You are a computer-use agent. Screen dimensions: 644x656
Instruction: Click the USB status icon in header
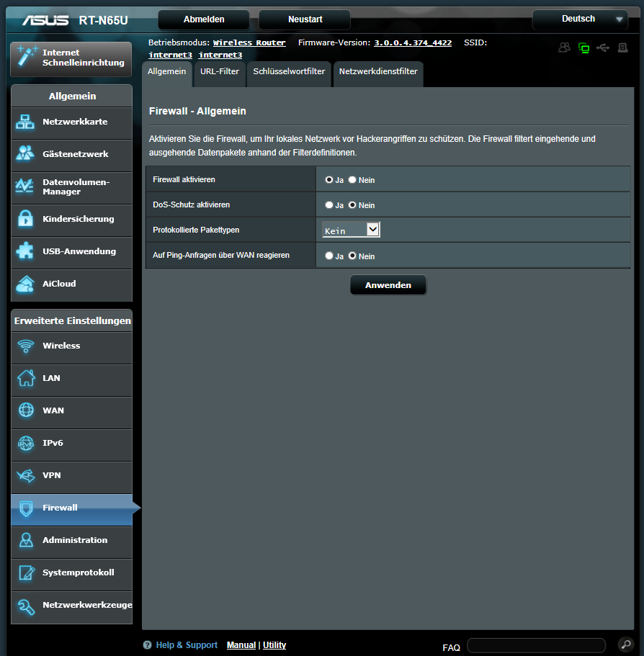coord(603,48)
